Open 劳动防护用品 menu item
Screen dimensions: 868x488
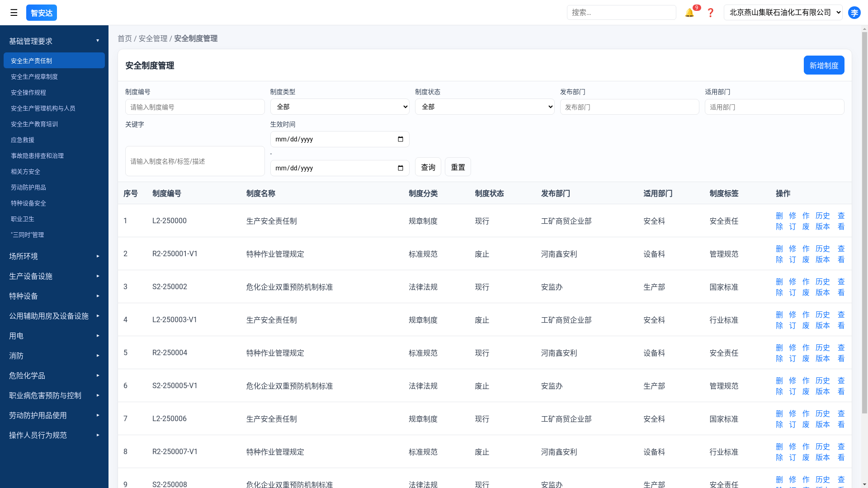(x=54, y=187)
